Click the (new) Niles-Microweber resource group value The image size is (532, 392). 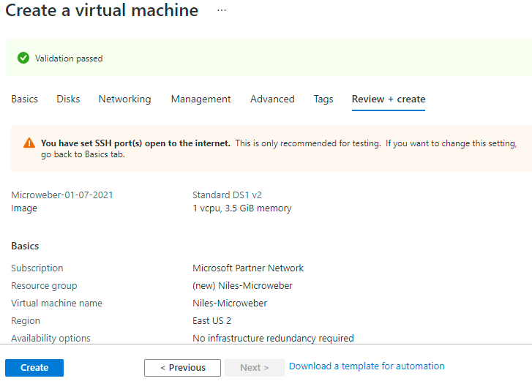(242, 286)
